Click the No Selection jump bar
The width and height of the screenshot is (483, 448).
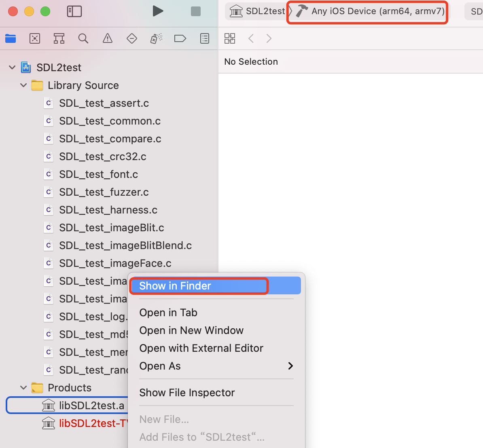tap(251, 61)
